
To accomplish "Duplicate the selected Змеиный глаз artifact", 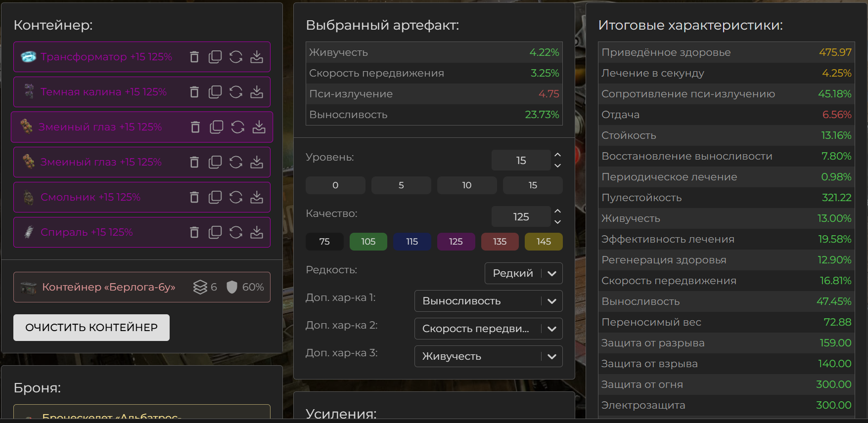I will pyautogui.click(x=217, y=127).
